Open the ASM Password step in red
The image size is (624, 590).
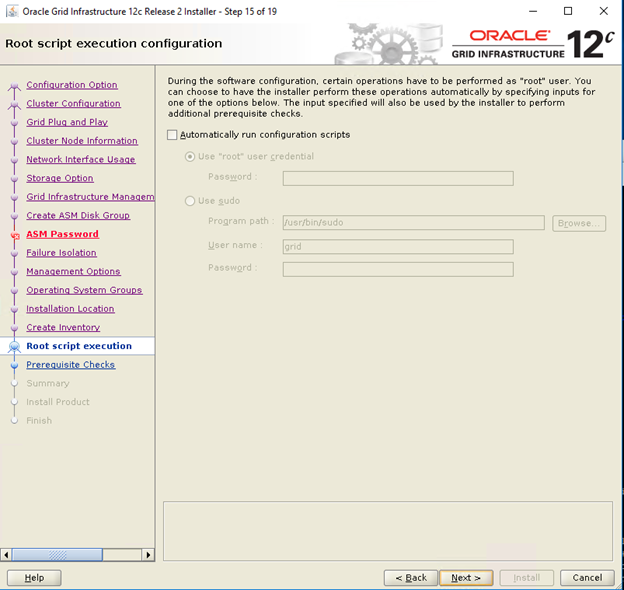[62, 234]
